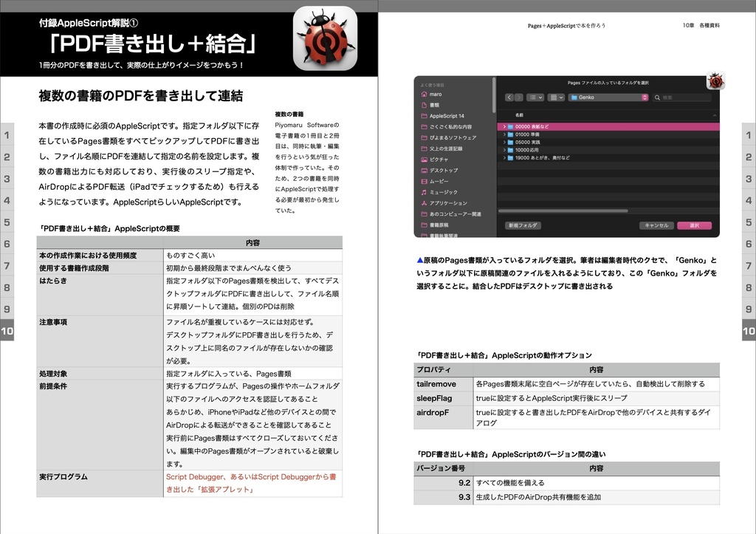
Task: Open the AppleScript 14 folder in the sidebar
Action: (x=423, y=115)
